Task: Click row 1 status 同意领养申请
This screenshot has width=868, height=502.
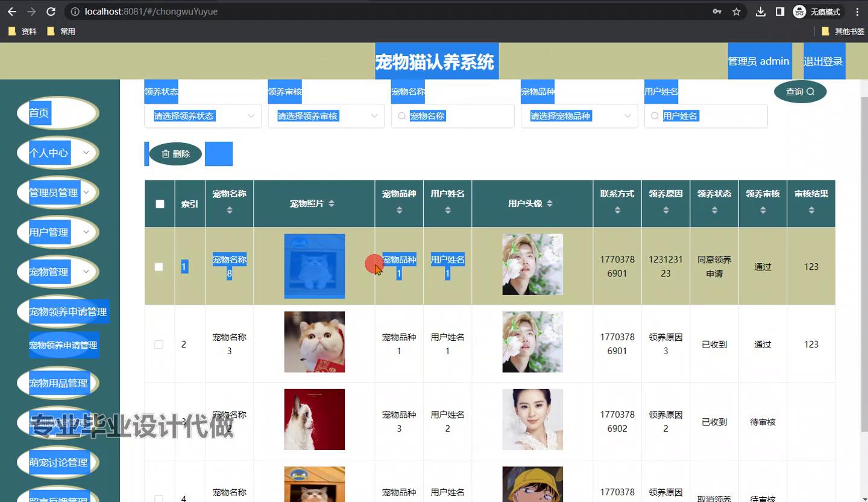Action: tap(714, 267)
